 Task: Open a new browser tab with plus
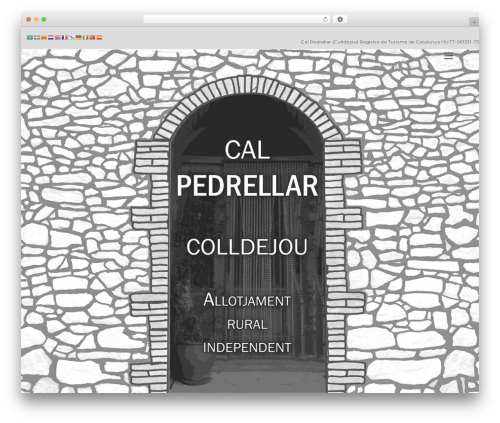pyautogui.click(x=474, y=22)
